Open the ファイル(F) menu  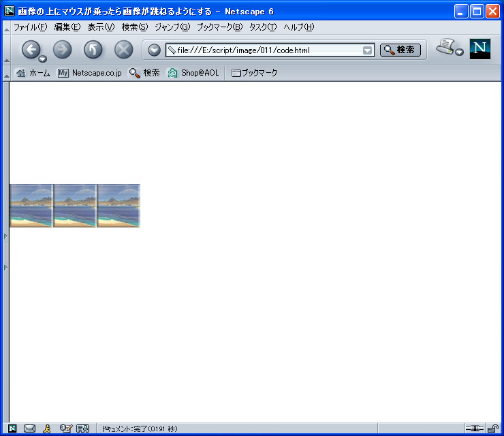[30, 27]
